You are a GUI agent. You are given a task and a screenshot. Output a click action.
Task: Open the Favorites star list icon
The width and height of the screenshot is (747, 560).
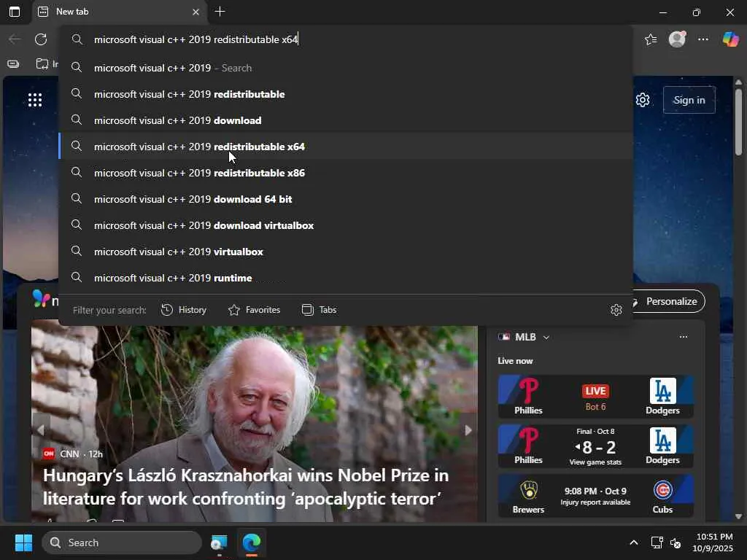(x=651, y=39)
